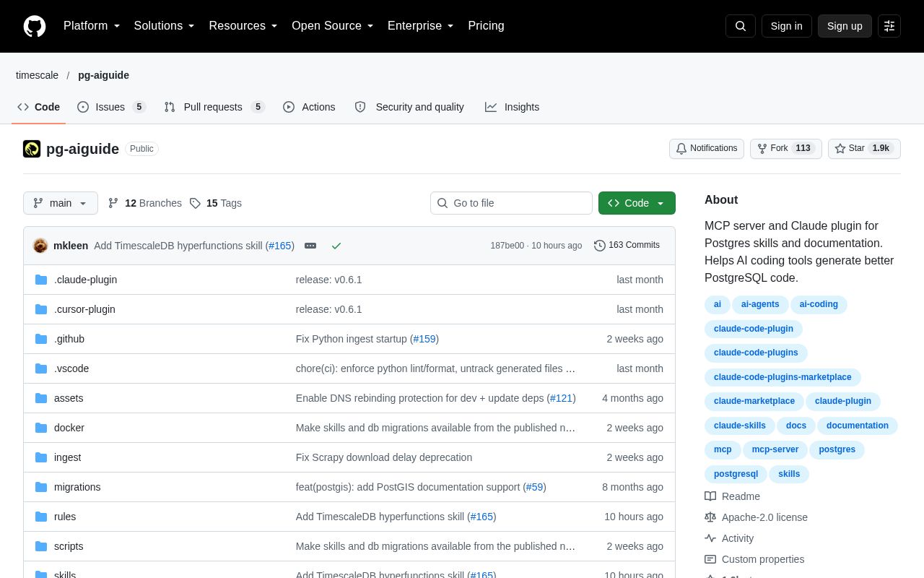Viewport: 924px width, 578px height.
Task: Star the repository with Star button
Action: point(864,149)
